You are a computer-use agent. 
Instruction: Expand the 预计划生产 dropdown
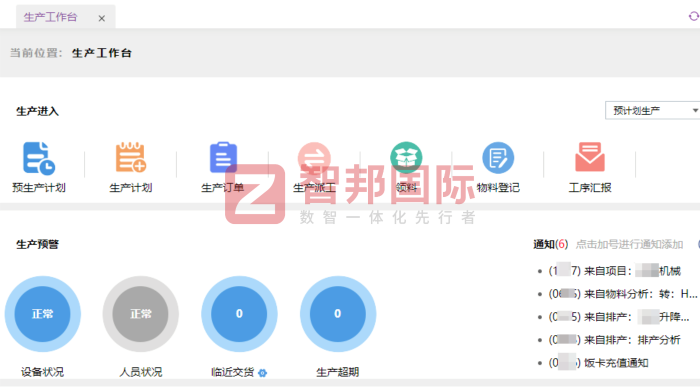point(652,110)
